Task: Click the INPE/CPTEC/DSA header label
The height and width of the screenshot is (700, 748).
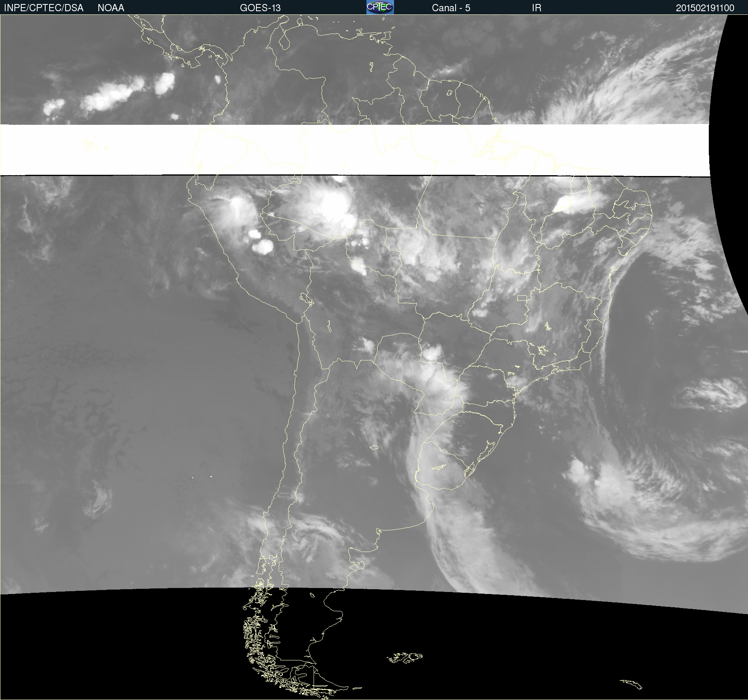Action: 44,8
